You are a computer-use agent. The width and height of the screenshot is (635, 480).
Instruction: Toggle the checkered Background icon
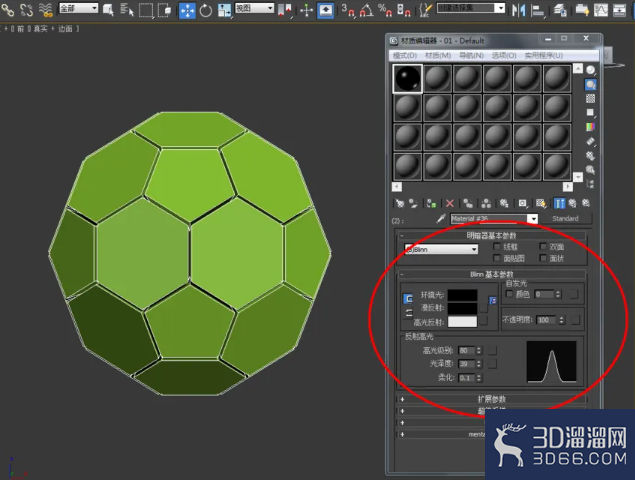(x=590, y=98)
